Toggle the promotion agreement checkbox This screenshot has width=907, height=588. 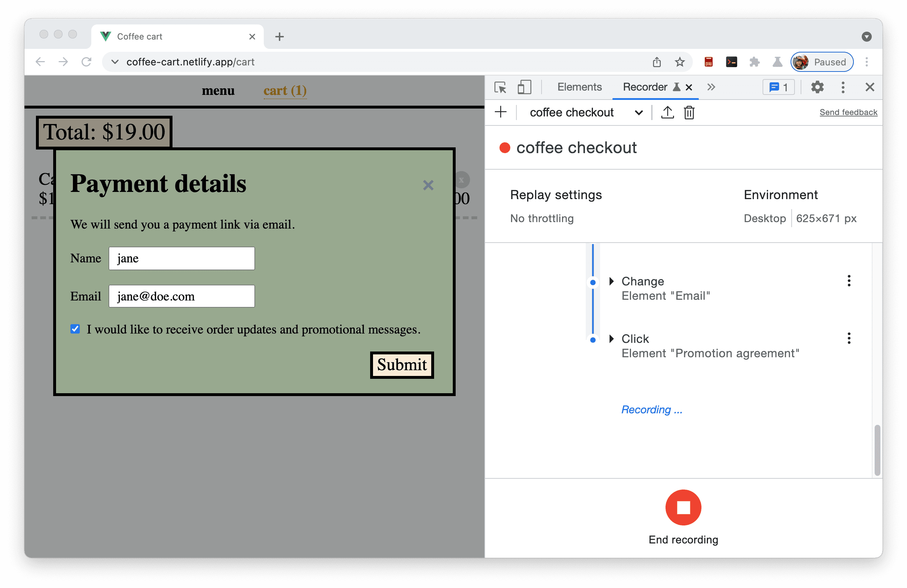[75, 329]
